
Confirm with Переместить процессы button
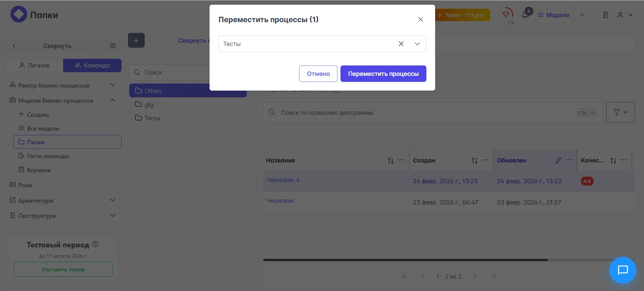coord(383,74)
